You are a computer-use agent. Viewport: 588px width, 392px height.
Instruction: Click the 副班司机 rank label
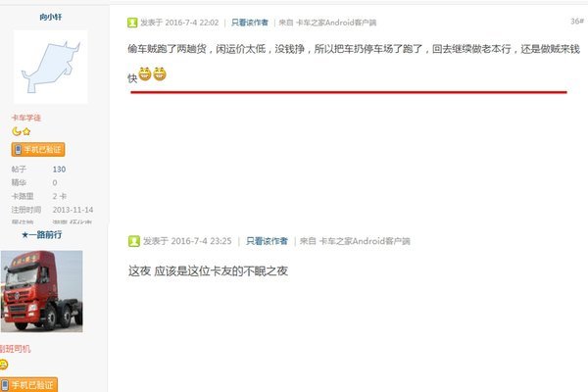click(x=15, y=349)
